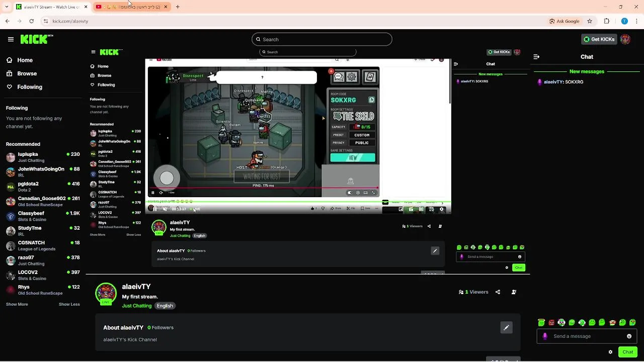Open pgldota2 channel in main Recommended list
This screenshot has height=362, width=644.
click(43, 187)
